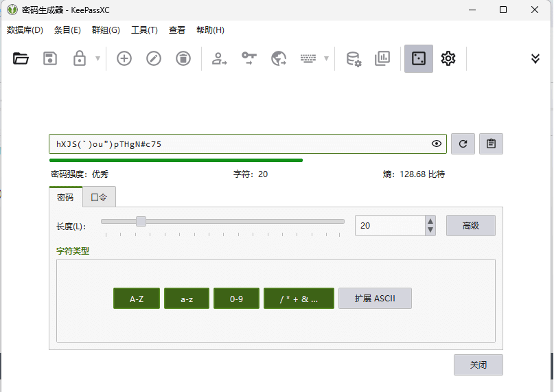
Task: Enable 扩展 ASCII characters
Action: (375, 299)
